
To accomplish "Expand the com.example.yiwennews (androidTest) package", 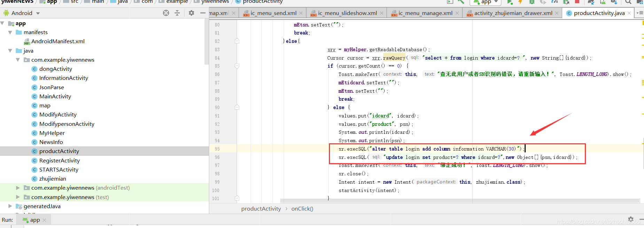I will pos(18,188).
